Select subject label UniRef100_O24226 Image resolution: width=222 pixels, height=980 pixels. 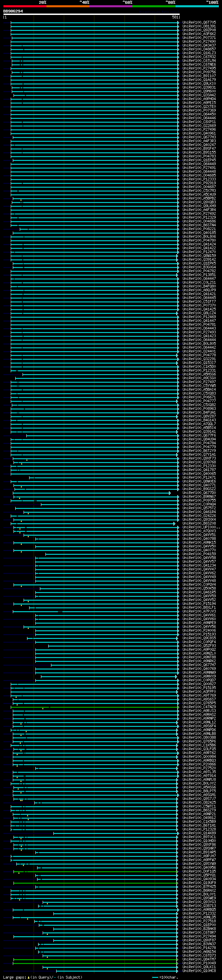[199, 516]
